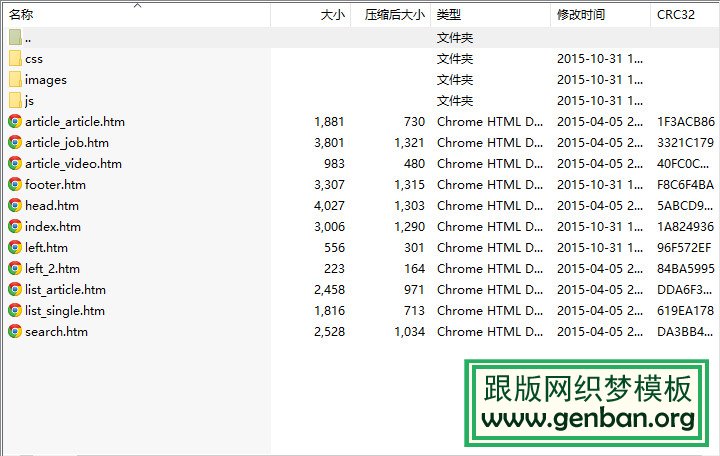720x456 pixels.
Task: Select file name footer.htm
Action: (x=56, y=185)
